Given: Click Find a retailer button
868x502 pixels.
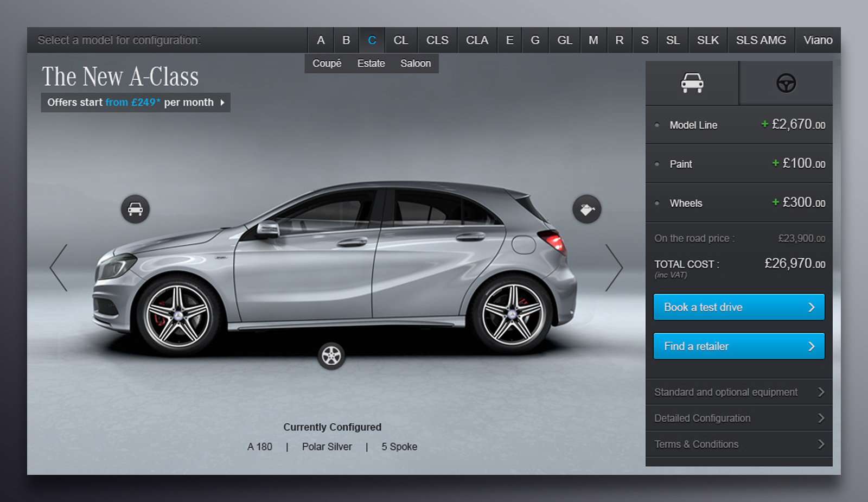Looking at the screenshot, I should click(x=739, y=346).
